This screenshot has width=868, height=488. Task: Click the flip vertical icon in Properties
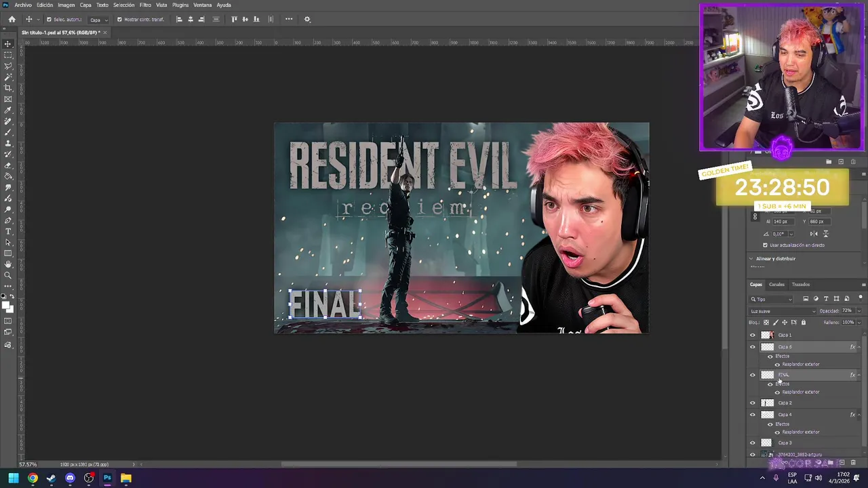tap(825, 234)
